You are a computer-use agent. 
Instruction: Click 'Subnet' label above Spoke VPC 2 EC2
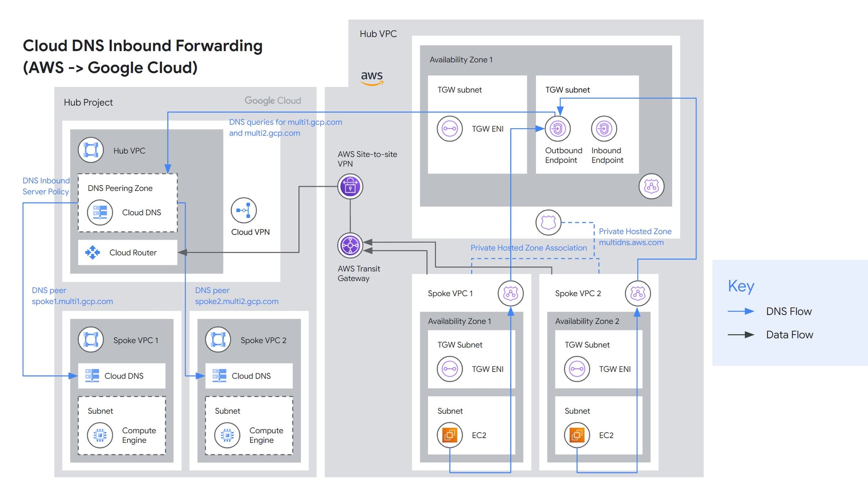pos(577,411)
